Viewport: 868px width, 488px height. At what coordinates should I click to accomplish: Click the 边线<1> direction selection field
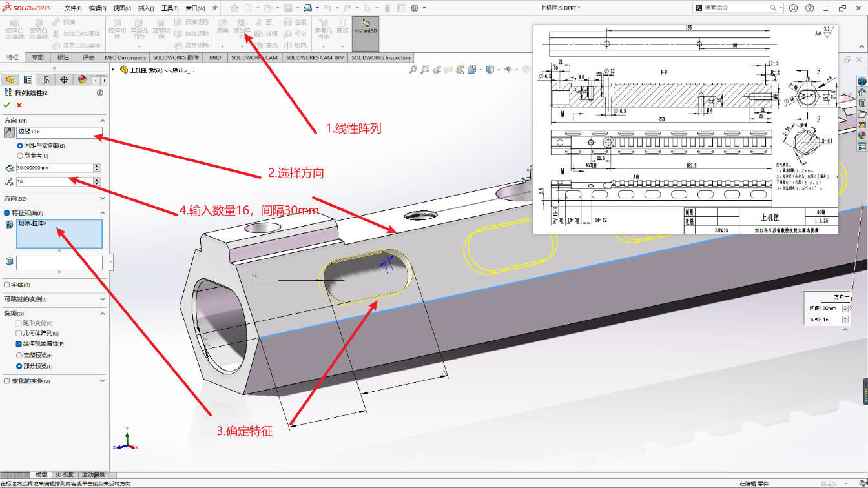[59, 132]
